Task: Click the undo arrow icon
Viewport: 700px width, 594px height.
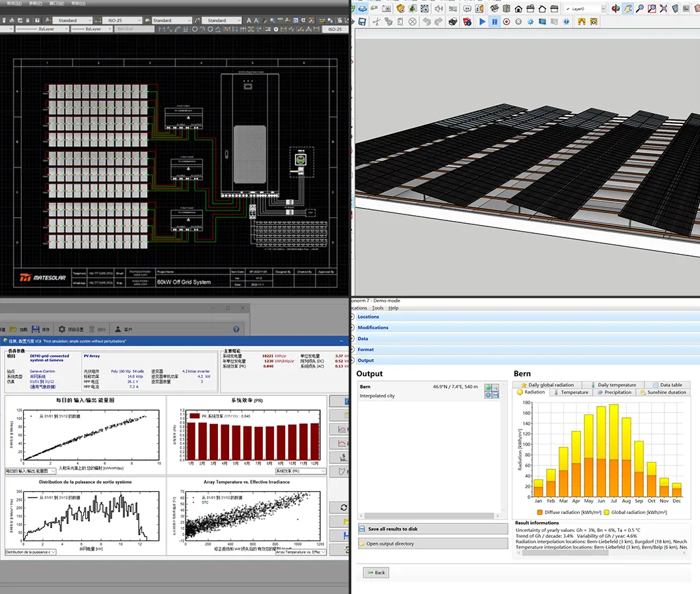Action: click(426, 22)
